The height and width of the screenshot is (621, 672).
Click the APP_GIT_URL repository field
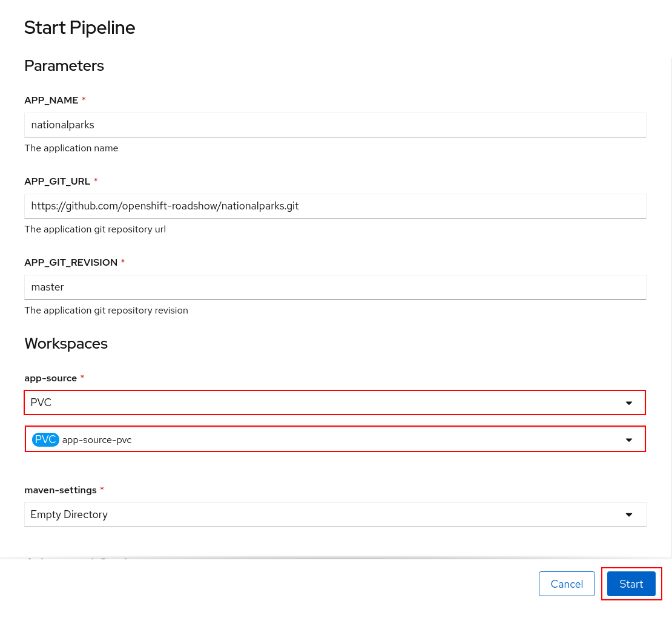(335, 206)
